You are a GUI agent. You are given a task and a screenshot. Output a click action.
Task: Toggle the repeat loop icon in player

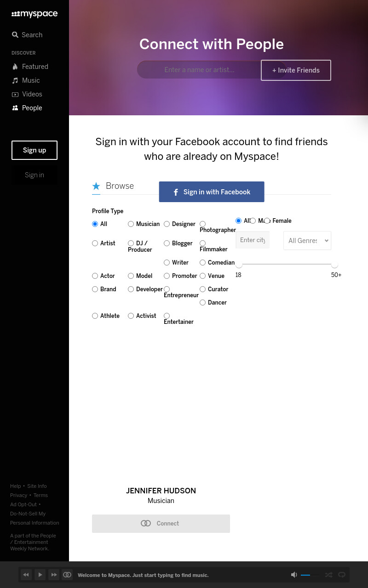pos(342,575)
